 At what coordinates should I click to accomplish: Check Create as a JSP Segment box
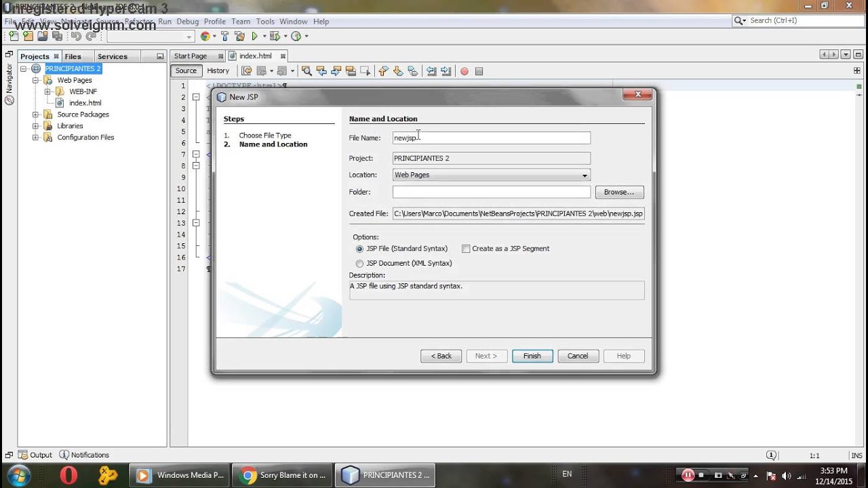(x=466, y=249)
